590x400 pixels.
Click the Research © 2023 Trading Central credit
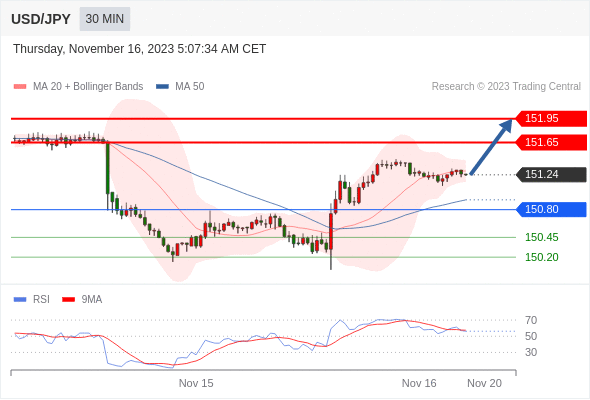point(506,87)
